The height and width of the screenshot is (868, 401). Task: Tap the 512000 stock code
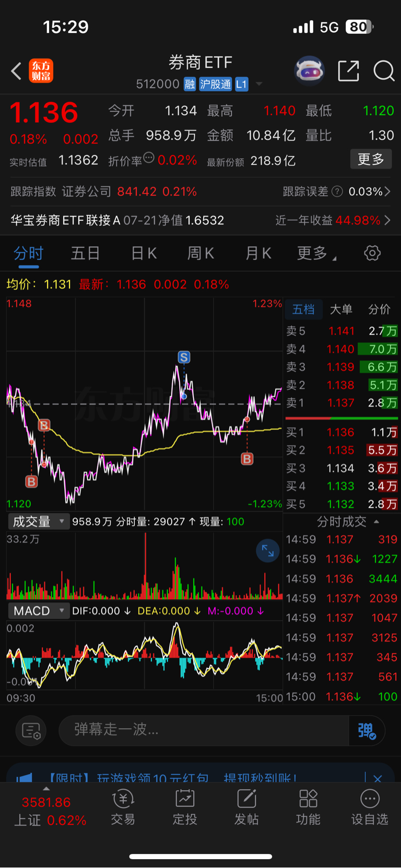pyautogui.click(x=158, y=85)
